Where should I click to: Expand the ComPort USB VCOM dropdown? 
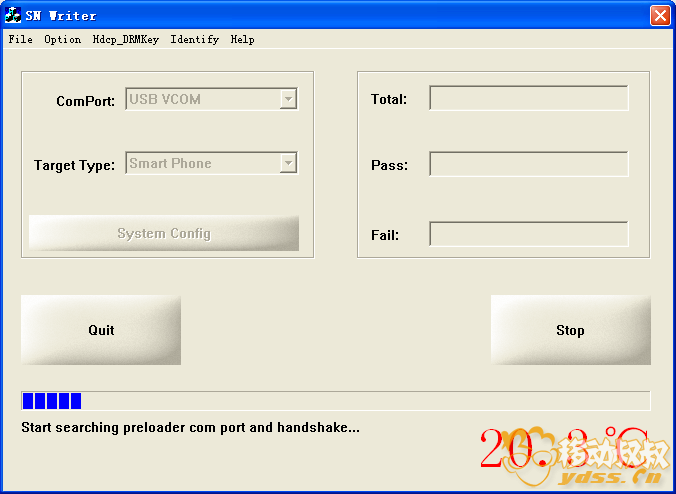288,99
